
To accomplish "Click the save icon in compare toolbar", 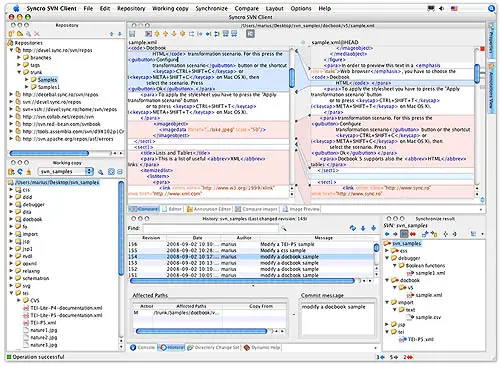I will 132,34.
